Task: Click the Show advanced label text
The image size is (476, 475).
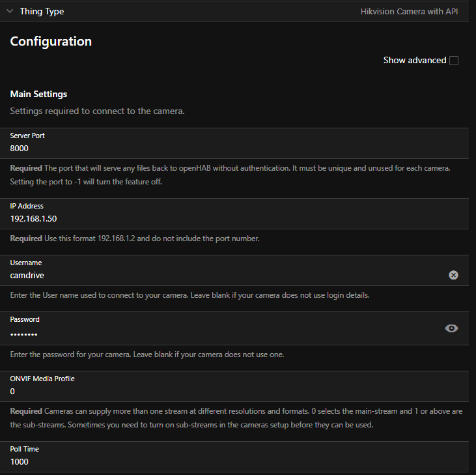Action: [x=414, y=60]
